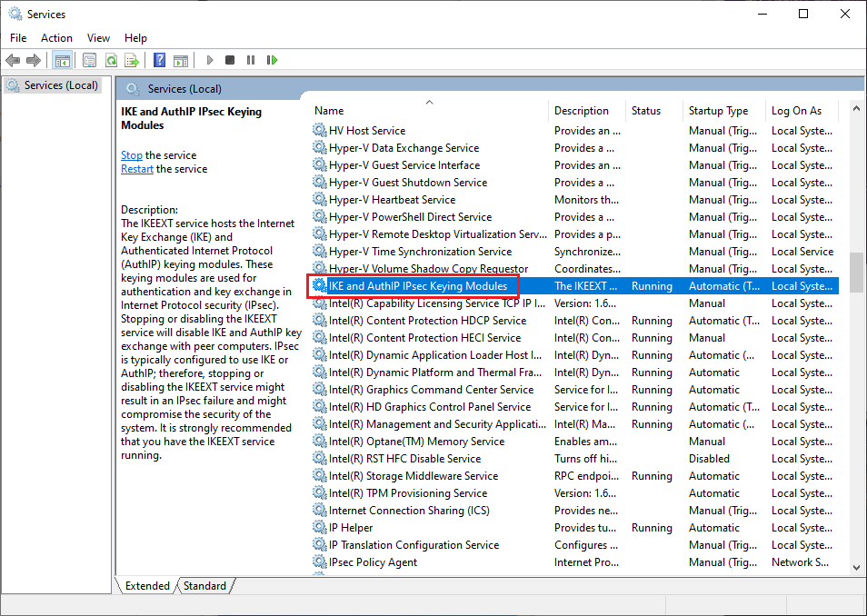Select Services (Local) in left tree
The width and height of the screenshot is (867, 616).
60,85
